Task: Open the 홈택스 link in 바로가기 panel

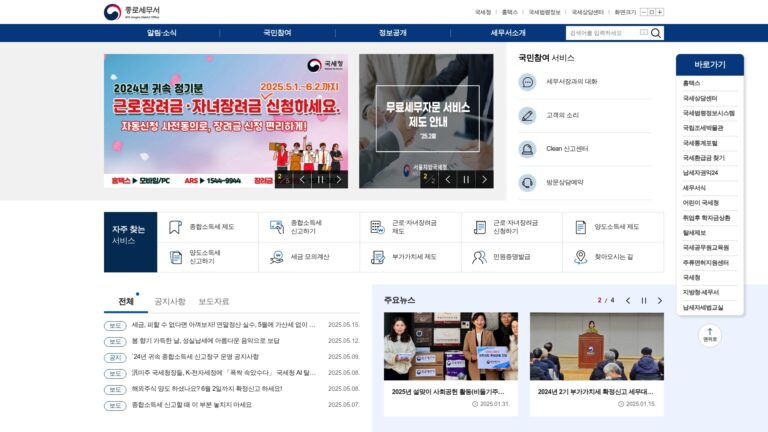Action: 691,83
